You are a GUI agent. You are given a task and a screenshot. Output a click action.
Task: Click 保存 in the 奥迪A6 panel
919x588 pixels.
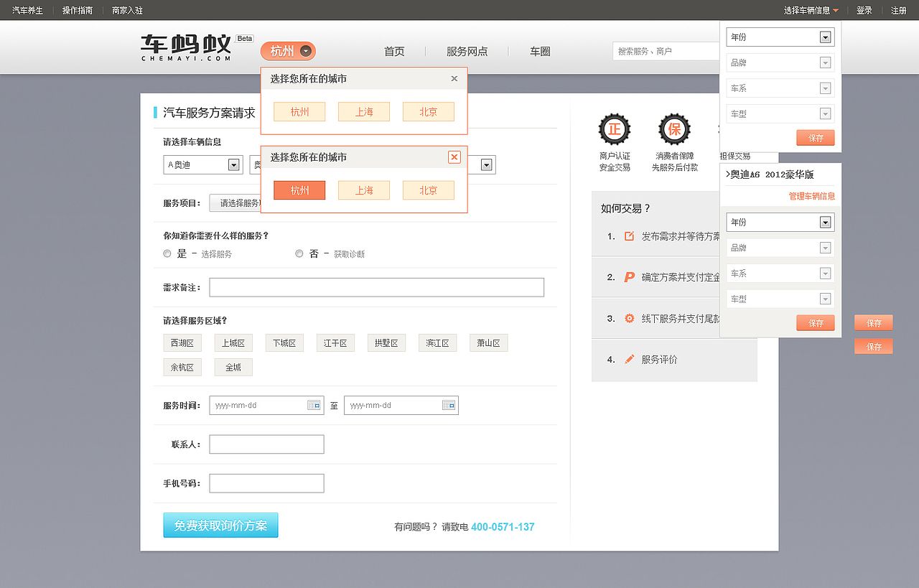coord(816,323)
